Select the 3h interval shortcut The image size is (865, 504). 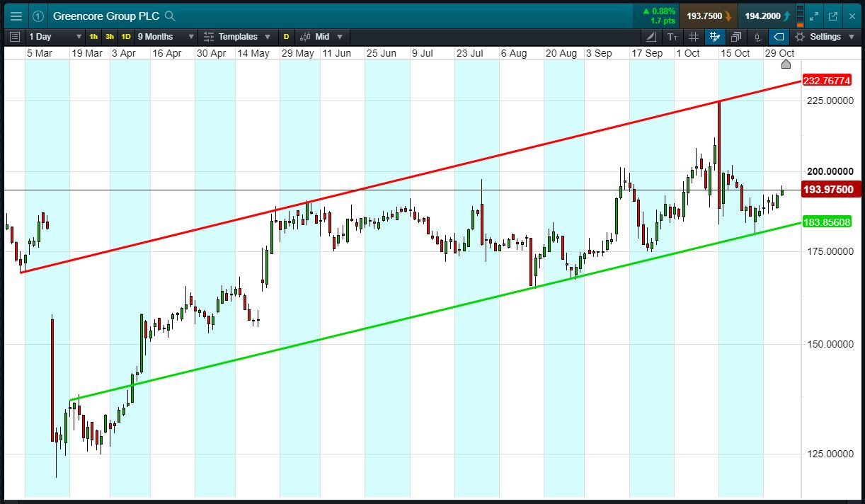pyautogui.click(x=110, y=37)
